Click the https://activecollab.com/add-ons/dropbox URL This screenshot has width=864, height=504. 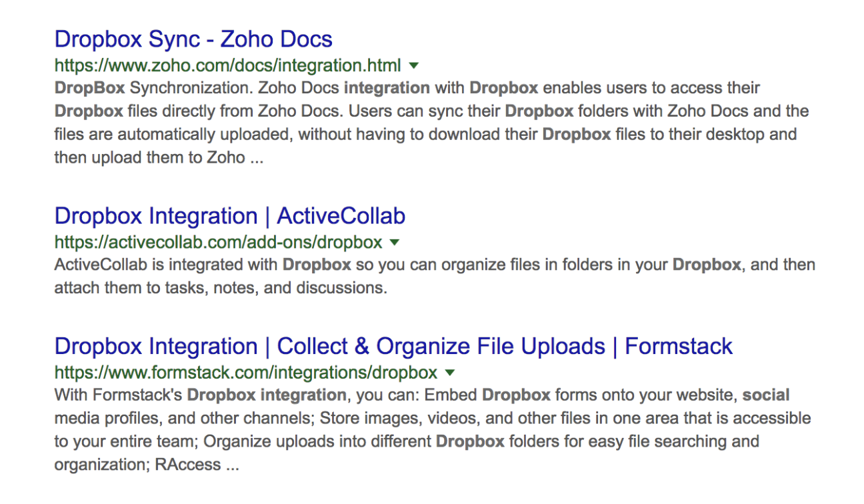tap(219, 242)
